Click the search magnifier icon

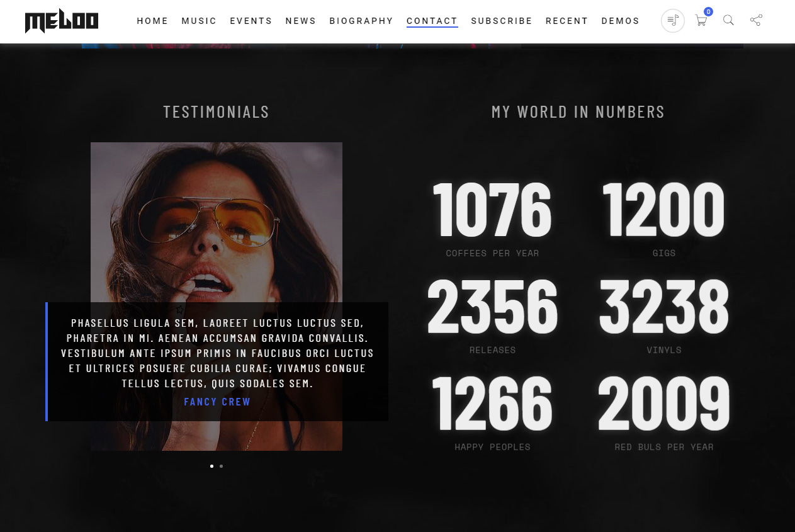tap(728, 20)
